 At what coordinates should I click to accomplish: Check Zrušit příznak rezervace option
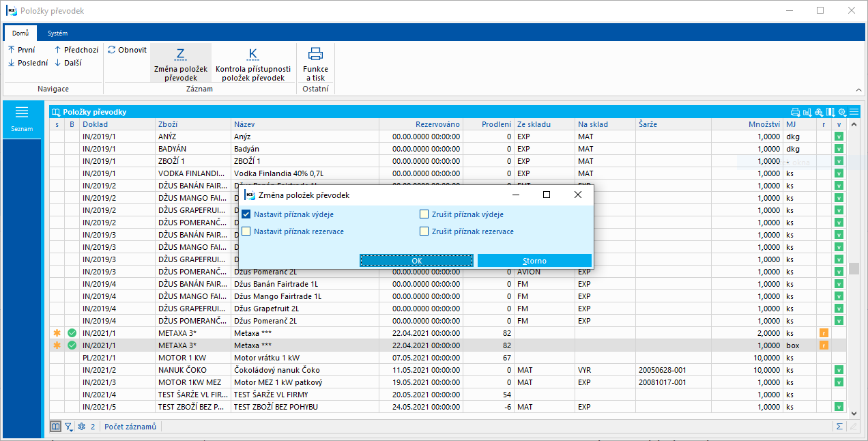[424, 231]
